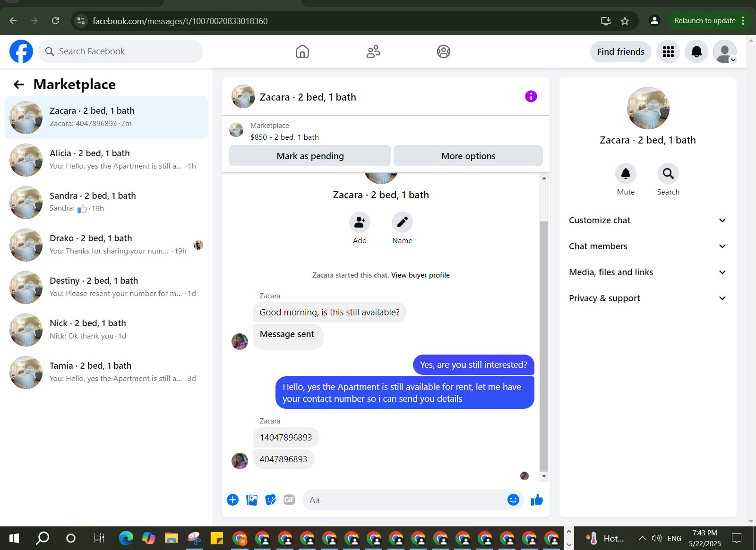Screen dimensions: 756x550
Task: Open the Notifications bell in the header
Action: pyautogui.click(x=696, y=51)
